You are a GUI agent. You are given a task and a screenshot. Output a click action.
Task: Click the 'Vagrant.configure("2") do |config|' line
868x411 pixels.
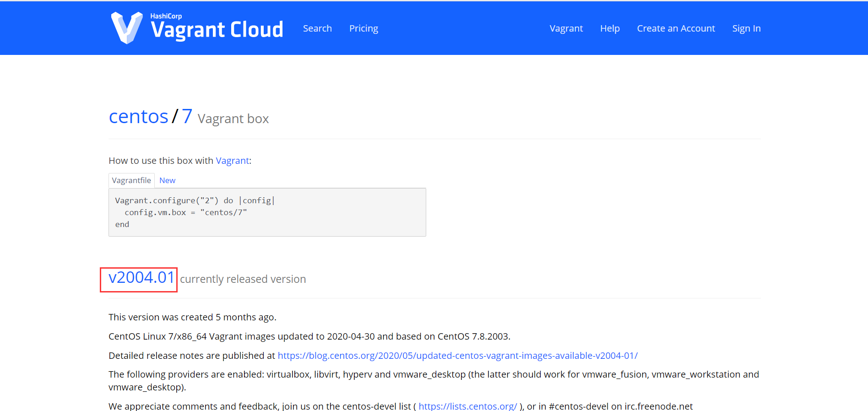click(x=195, y=200)
